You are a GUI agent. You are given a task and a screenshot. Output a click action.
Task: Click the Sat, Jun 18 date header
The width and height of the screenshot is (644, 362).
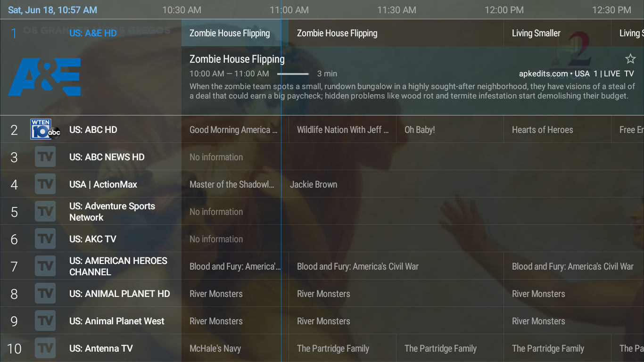point(53,10)
